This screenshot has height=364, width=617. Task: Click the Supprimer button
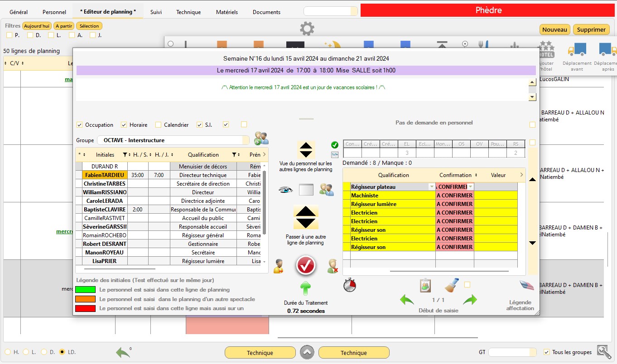591,29
